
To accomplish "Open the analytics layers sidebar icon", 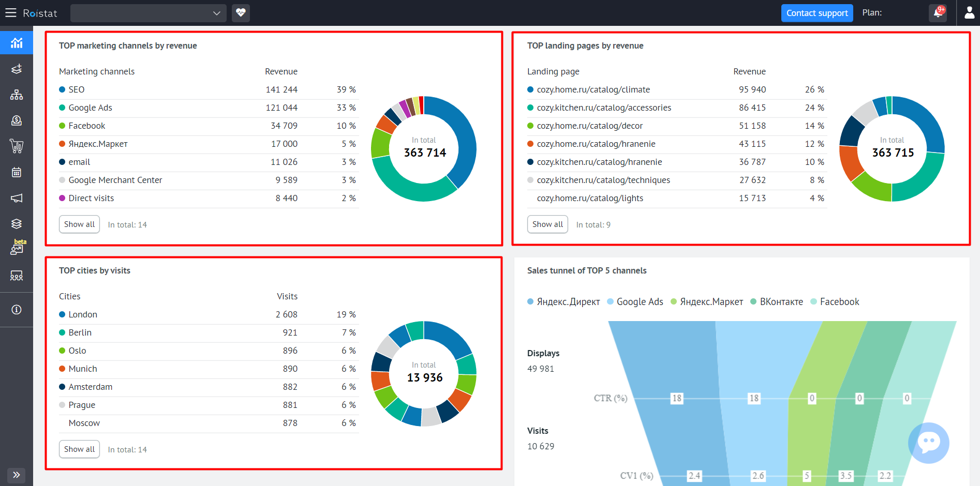I will [x=17, y=69].
